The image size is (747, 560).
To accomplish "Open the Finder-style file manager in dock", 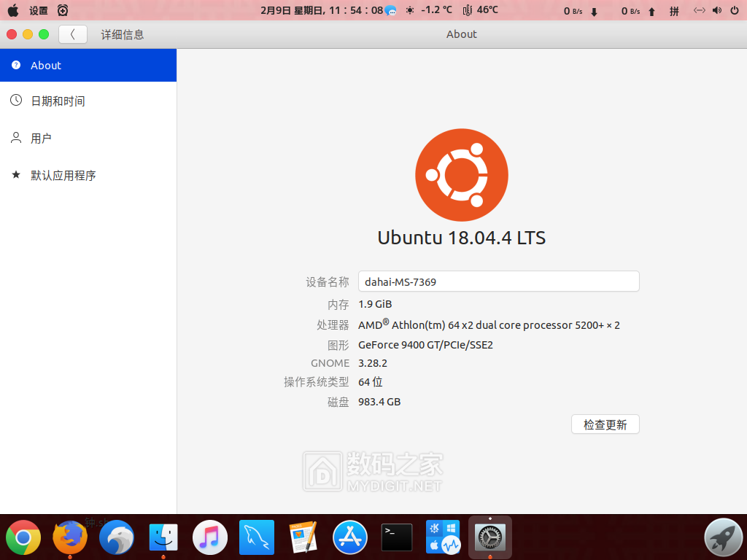I will (x=163, y=538).
